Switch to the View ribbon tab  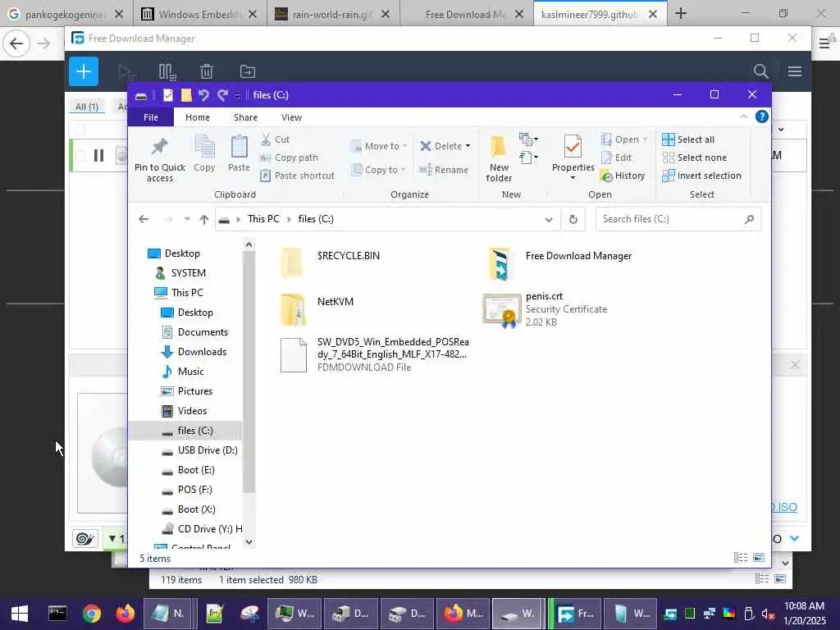(291, 117)
